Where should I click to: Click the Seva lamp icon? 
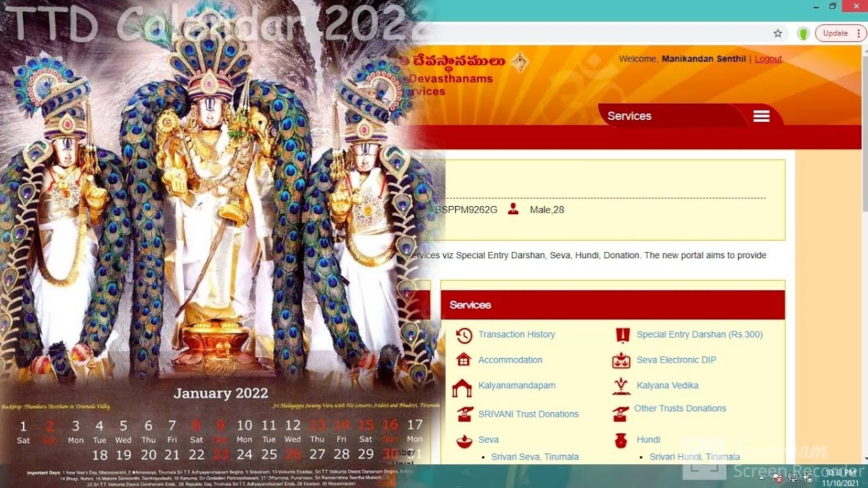(464, 441)
